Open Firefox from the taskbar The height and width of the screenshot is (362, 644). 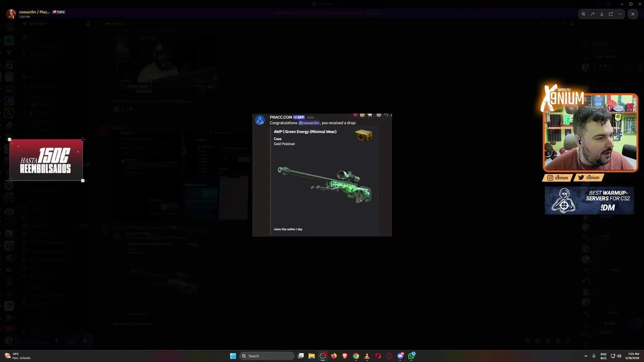click(x=334, y=356)
